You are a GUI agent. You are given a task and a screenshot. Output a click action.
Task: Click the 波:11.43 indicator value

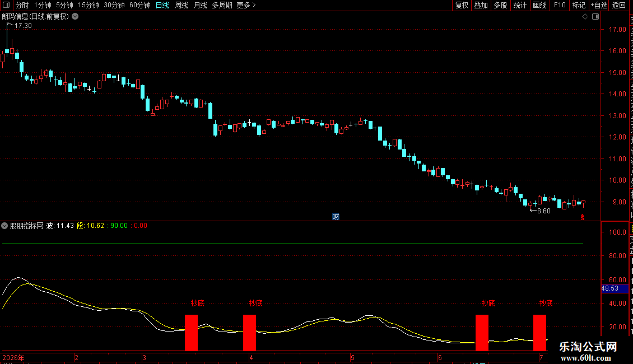[60, 226]
